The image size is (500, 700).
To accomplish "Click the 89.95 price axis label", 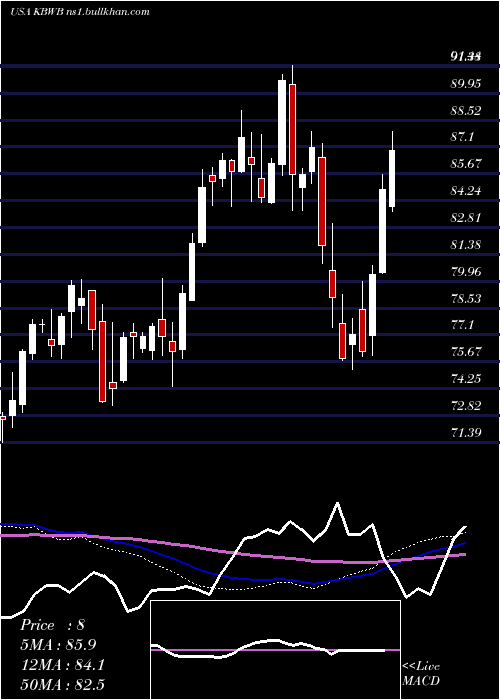I will [466, 83].
